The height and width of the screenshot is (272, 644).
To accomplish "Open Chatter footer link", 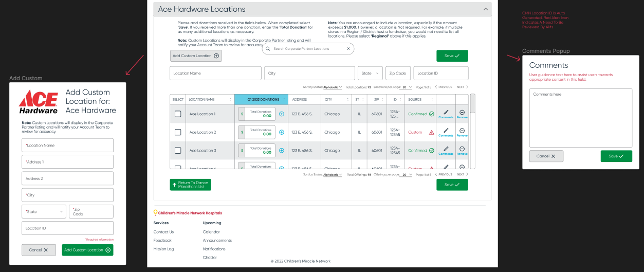I will pyautogui.click(x=210, y=257).
